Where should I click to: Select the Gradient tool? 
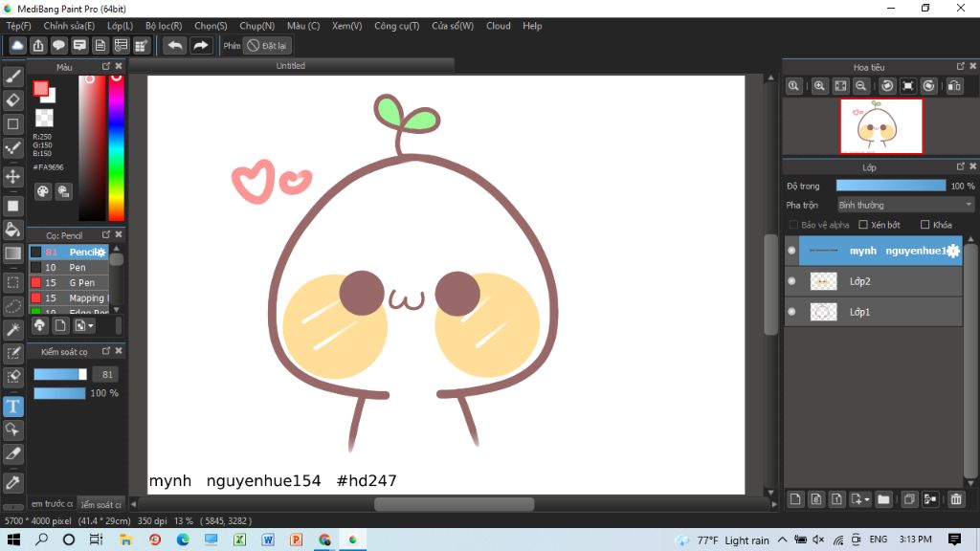(x=13, y=253)
